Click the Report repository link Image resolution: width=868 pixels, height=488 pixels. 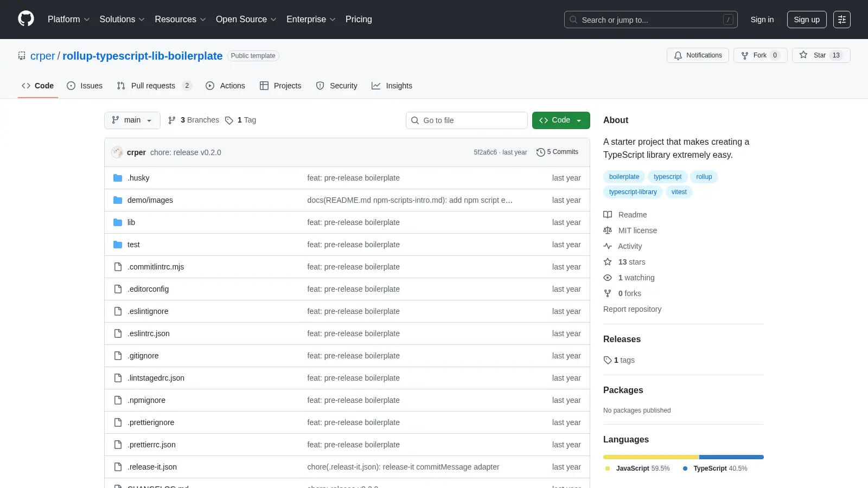point(633,309)
